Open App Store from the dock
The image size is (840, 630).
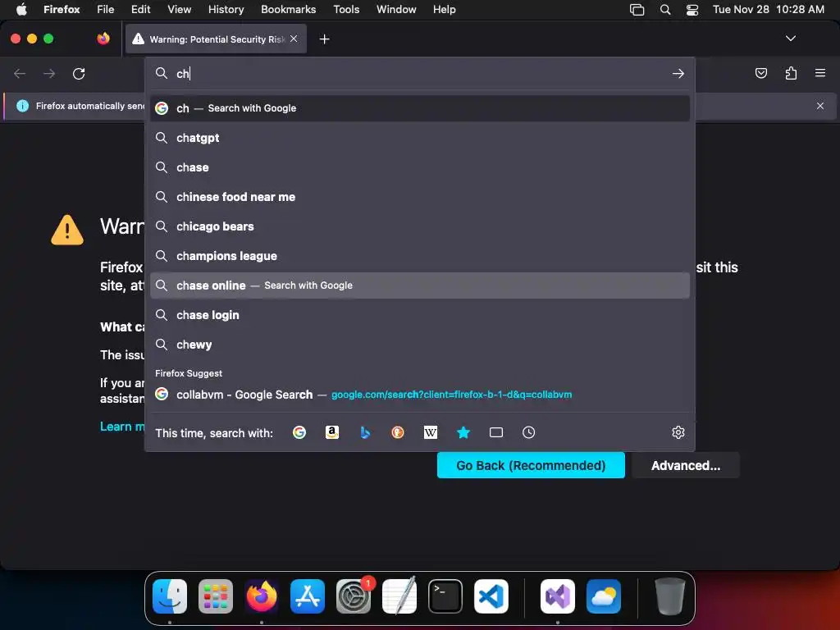coord(308,596)
